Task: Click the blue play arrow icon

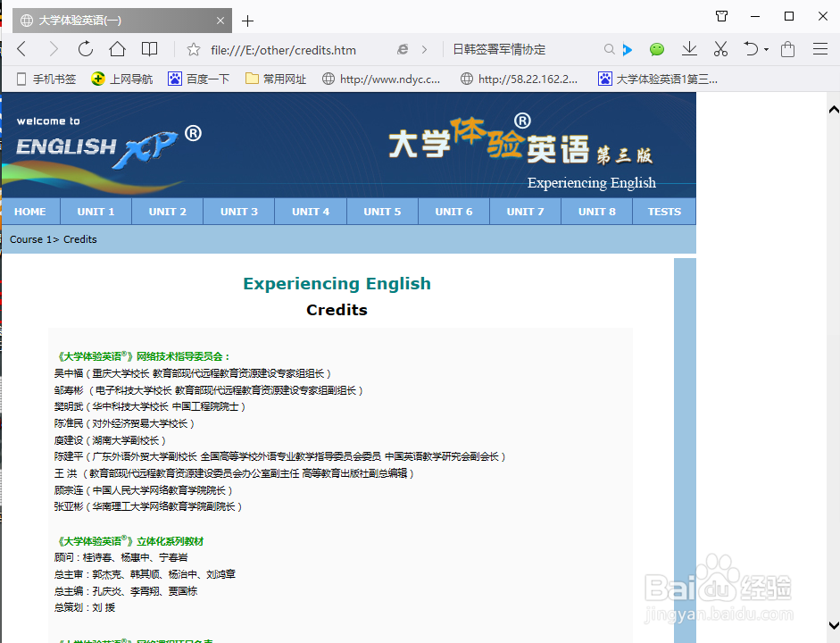Action: (x=628, y=50)
